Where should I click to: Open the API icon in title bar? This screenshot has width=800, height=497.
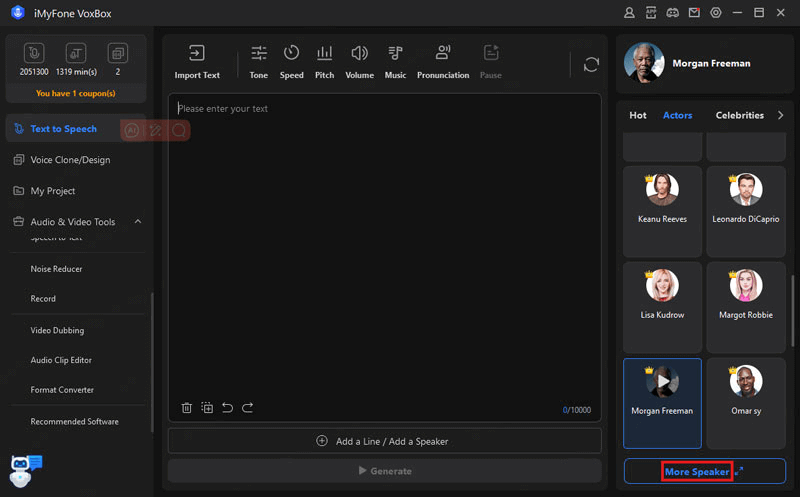[x=651, y=13]
